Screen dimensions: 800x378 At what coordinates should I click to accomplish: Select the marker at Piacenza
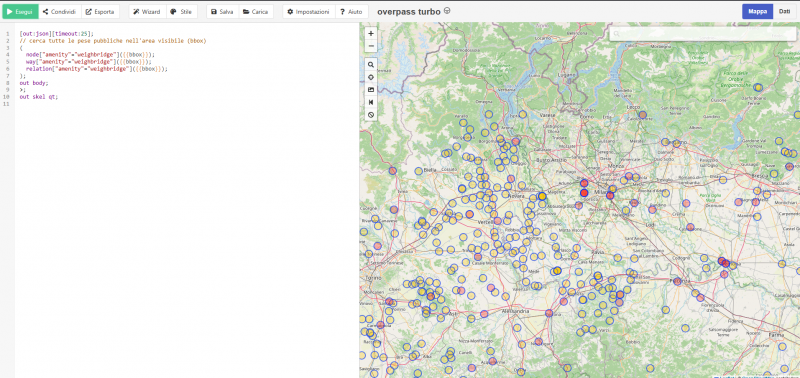coord(677,281)
